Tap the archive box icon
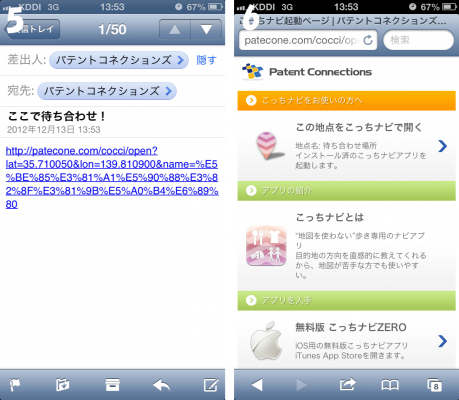The image size is (459, 400). (x=112, y=385)
